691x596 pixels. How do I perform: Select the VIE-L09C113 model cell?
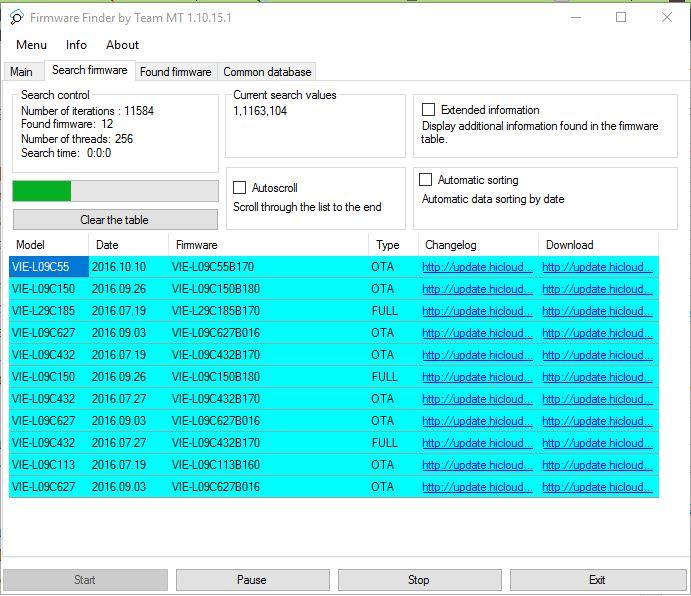[48, 465]
